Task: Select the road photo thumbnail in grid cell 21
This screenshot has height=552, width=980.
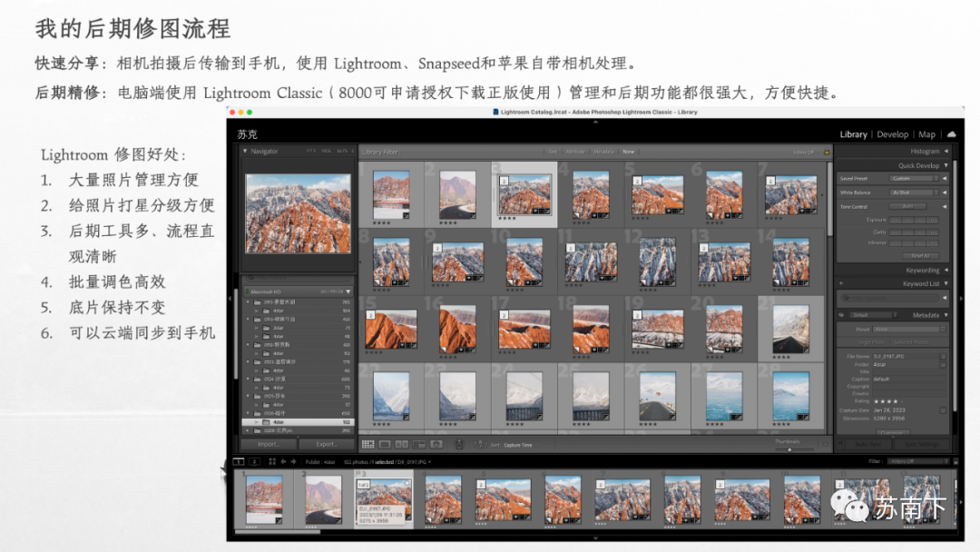Action: pos(790,330)
